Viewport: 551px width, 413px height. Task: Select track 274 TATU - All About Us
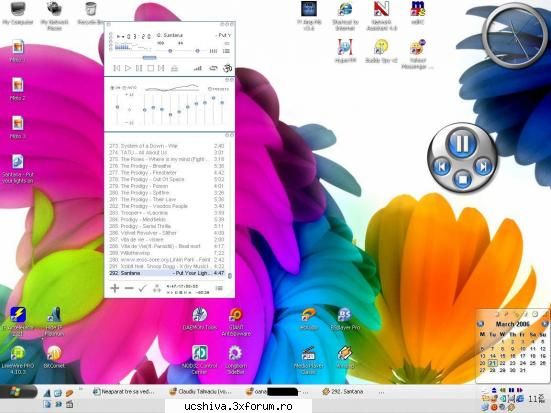click(x=167, y=152)
